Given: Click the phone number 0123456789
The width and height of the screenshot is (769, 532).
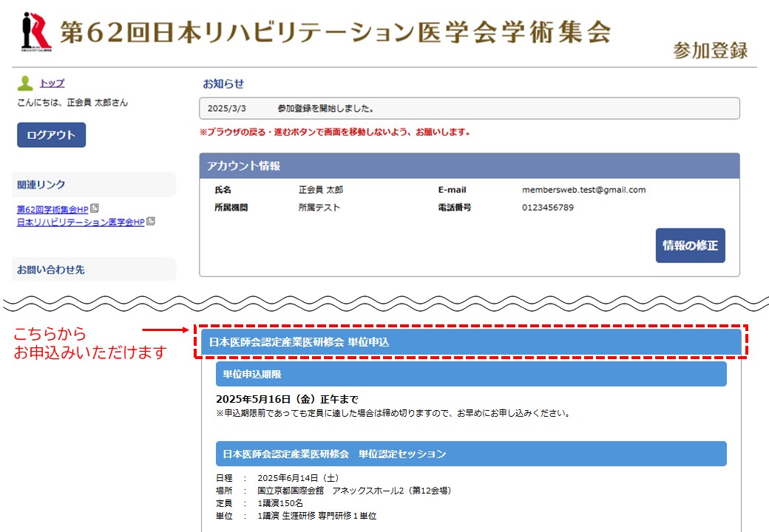Looking at the screenshot, I should click(x=548, y=208).
